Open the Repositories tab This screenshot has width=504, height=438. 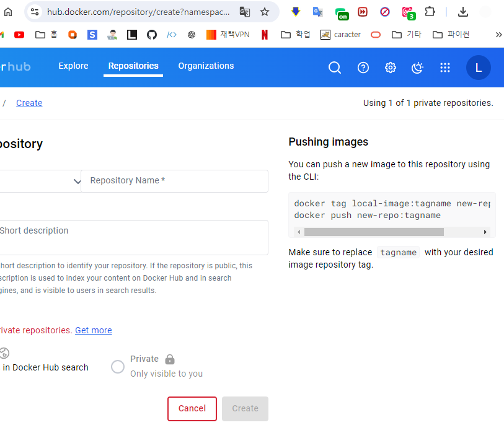[x=133, y=66]
